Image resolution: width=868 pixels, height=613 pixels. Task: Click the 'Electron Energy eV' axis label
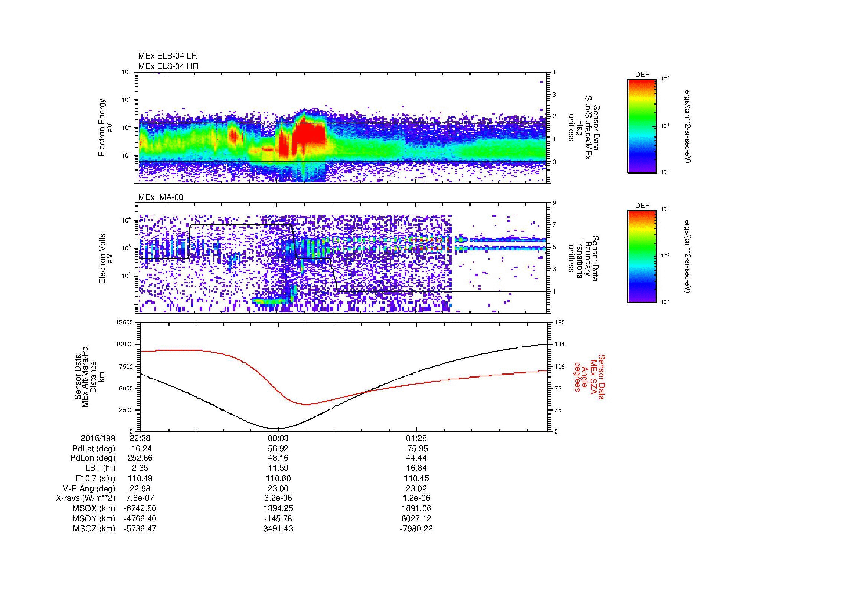(x=105, y=128)
